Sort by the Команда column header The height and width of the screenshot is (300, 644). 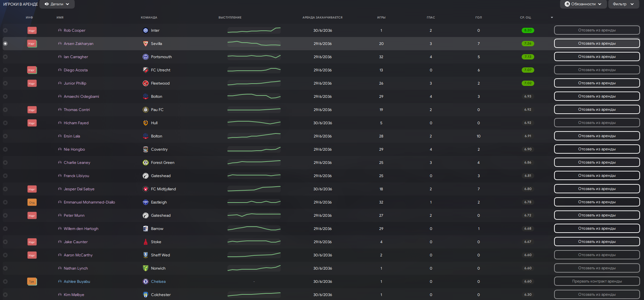point(149,18)
